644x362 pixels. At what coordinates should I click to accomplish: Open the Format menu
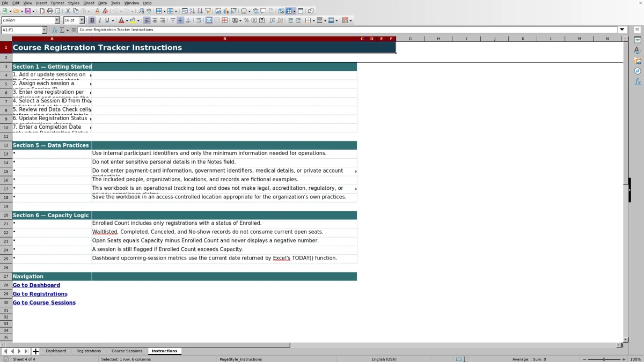coord(57,3)
